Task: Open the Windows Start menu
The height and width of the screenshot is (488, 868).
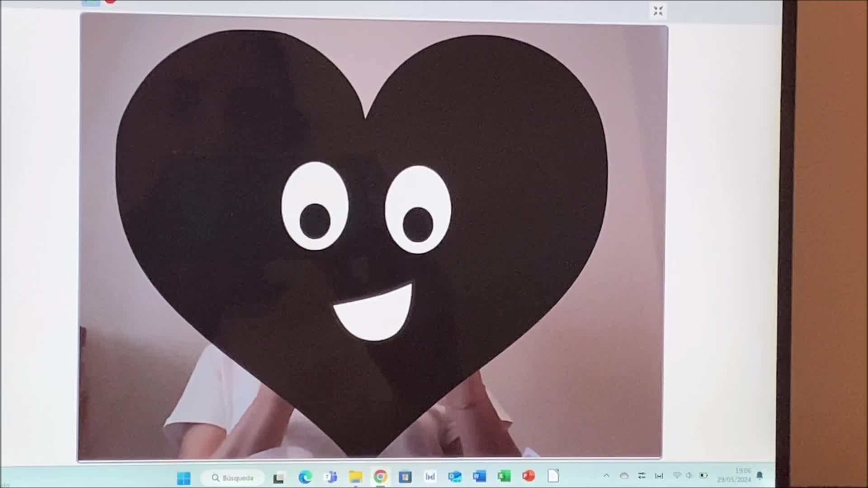Action: coord(184,478)
